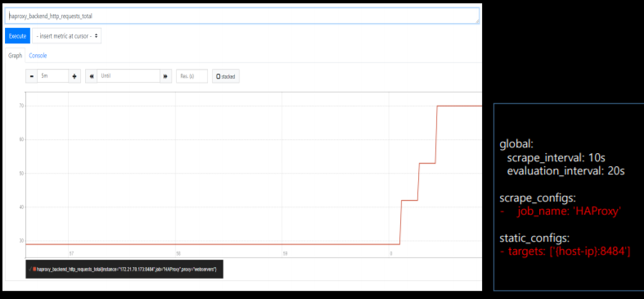Click the global: heading in config
Image resolution: width=644 pixels, height=299 pixels.
click(516, 144)
